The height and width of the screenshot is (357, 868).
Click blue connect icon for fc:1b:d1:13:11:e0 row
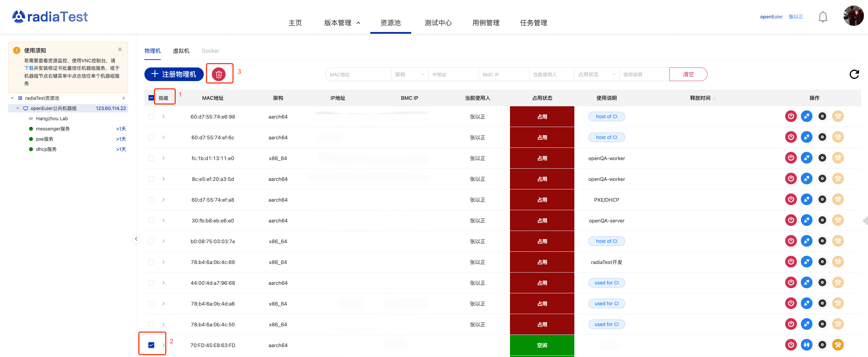point(806,158)
